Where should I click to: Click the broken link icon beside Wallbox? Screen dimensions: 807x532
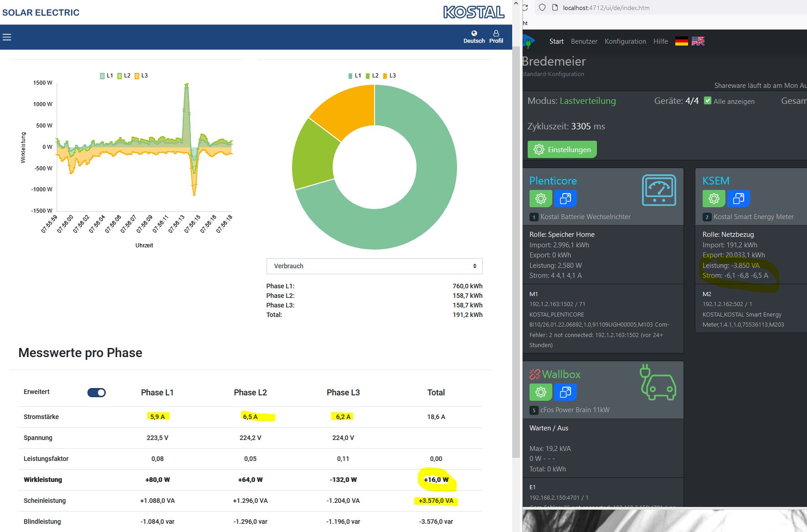tap(535, 374)
